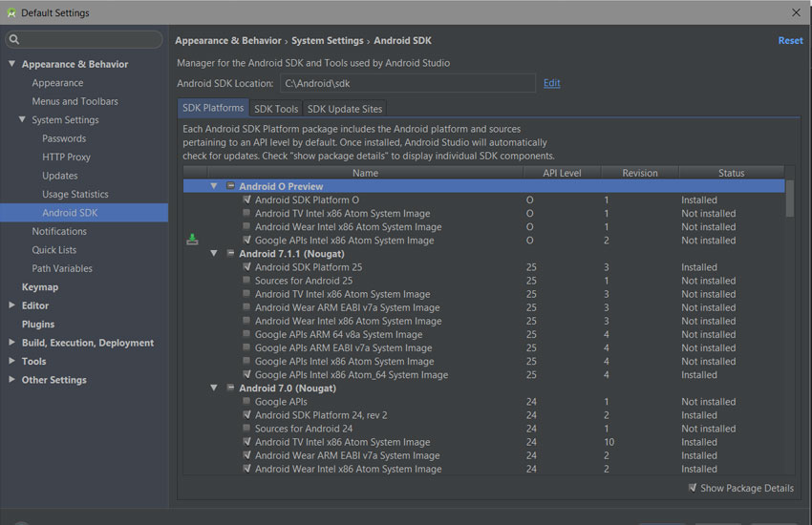Screen dimensions: 812x525
Task: Open Notifications settings
Action: 59,232
